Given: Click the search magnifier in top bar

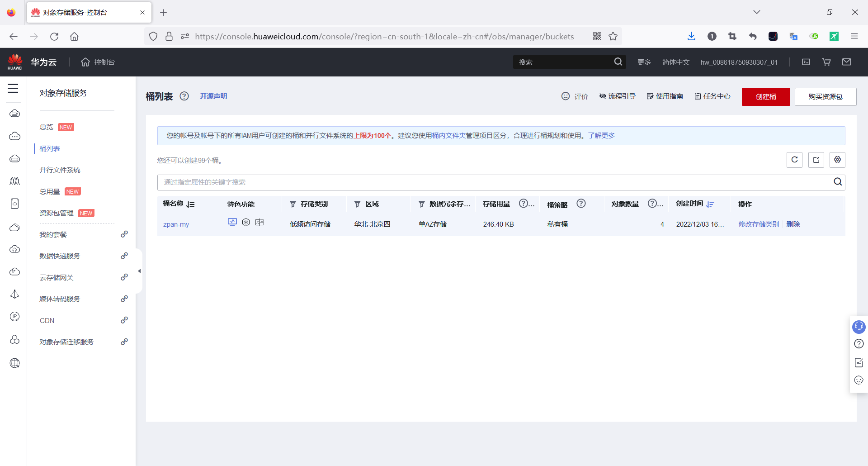Looking at the screenshot, I should pyautogui.click(x=618, y=62).
